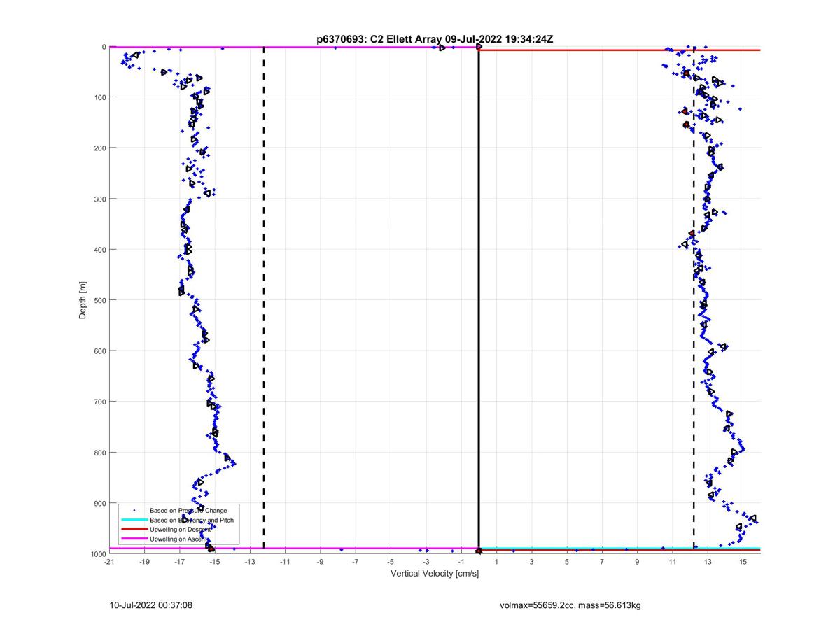Click x-axis tick label '-19'

pos(144,562)
